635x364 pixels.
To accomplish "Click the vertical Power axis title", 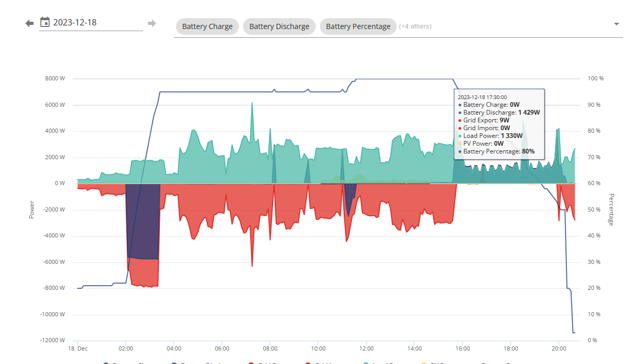I will [31, 209].
